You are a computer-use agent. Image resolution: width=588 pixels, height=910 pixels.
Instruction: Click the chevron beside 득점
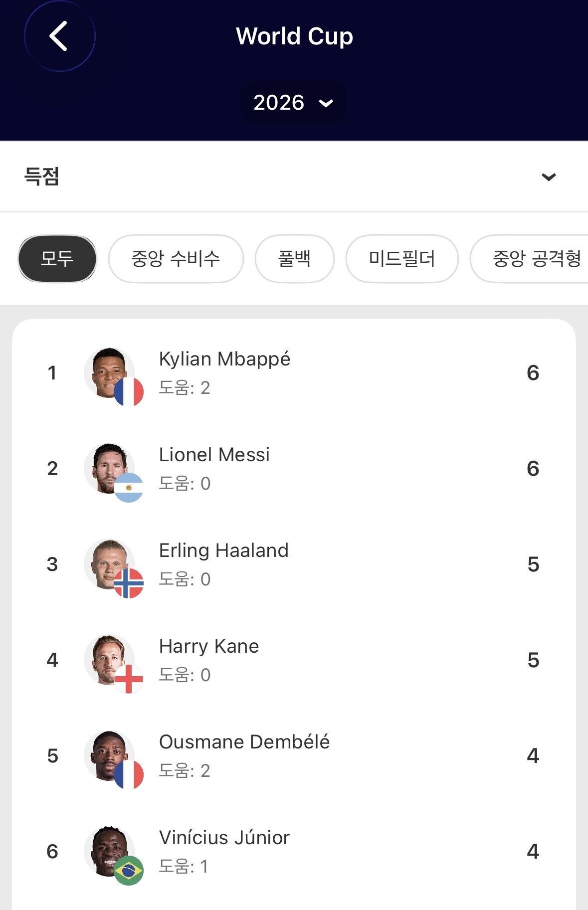(549, 177)
